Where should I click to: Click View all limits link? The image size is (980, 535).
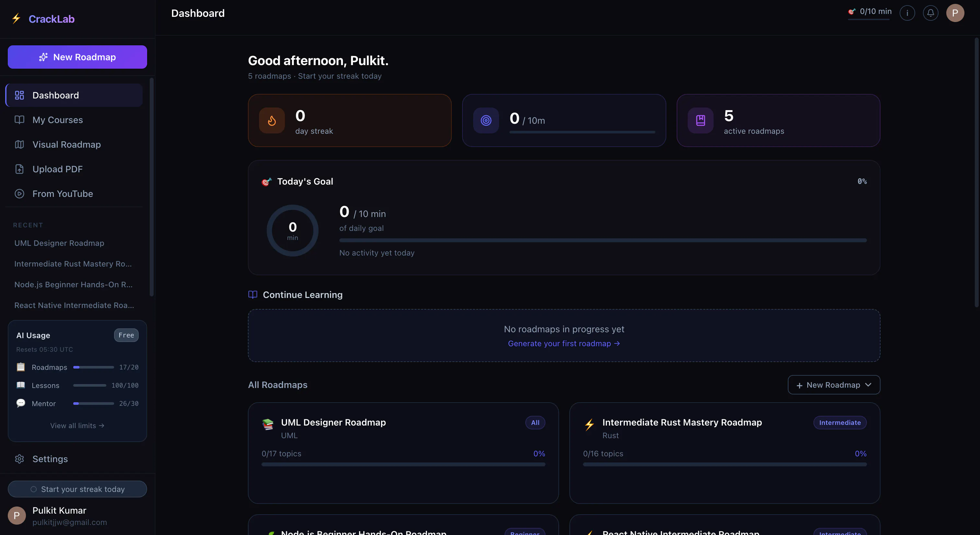pos(77,426)
